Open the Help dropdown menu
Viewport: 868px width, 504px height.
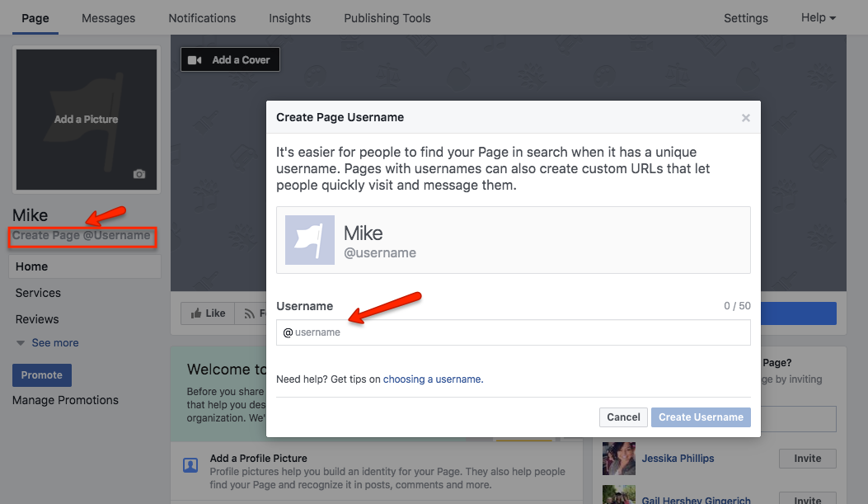817,17
